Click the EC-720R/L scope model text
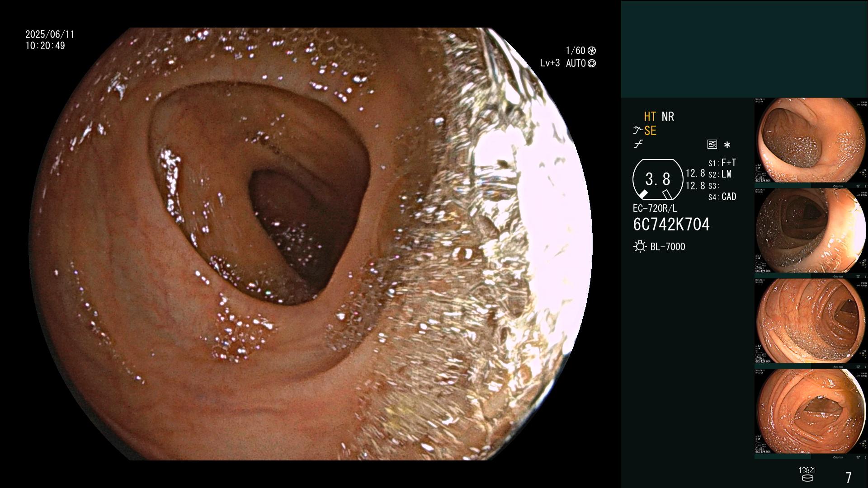 point(655,208)
